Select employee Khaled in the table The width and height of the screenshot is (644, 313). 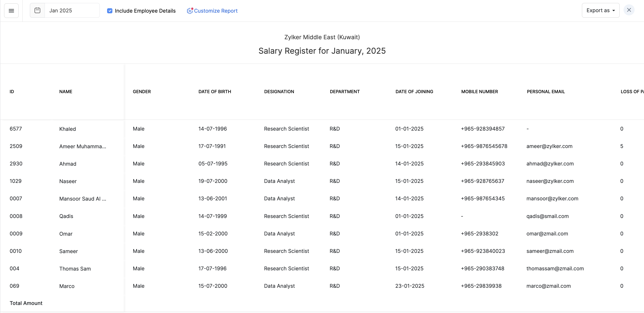click(x=67, y=129)
